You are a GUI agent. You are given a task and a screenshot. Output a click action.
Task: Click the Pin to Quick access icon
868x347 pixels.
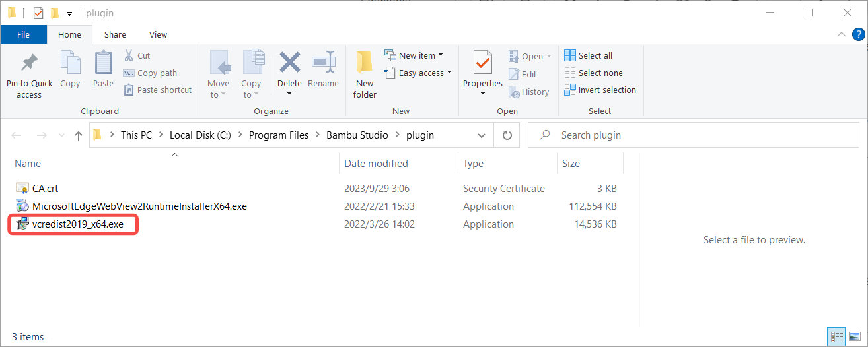(29, 63)
